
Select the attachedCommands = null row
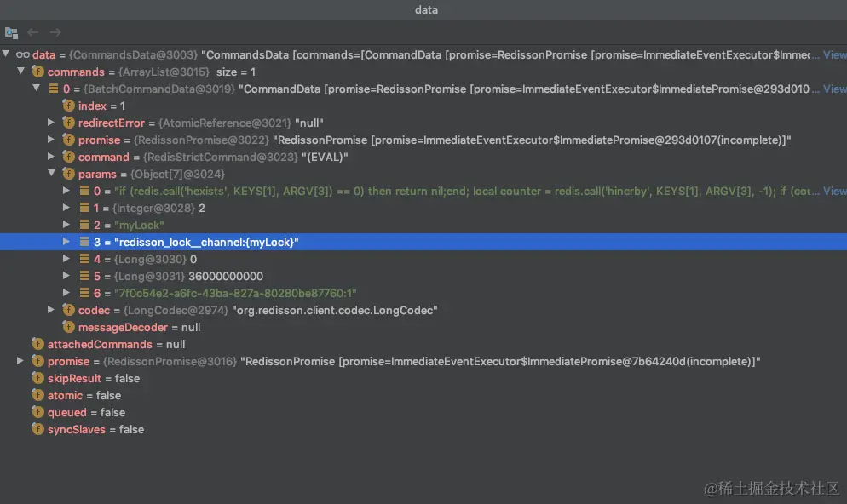pos(423,344)
